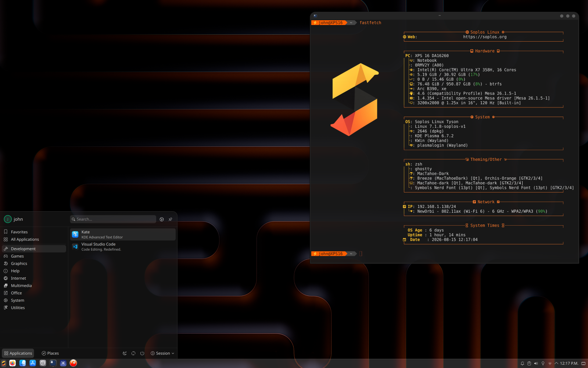The height and width of the screenshot is (368, 588).
Task: Click the show desktop icon at taskbar end
Action: [583, 364]
